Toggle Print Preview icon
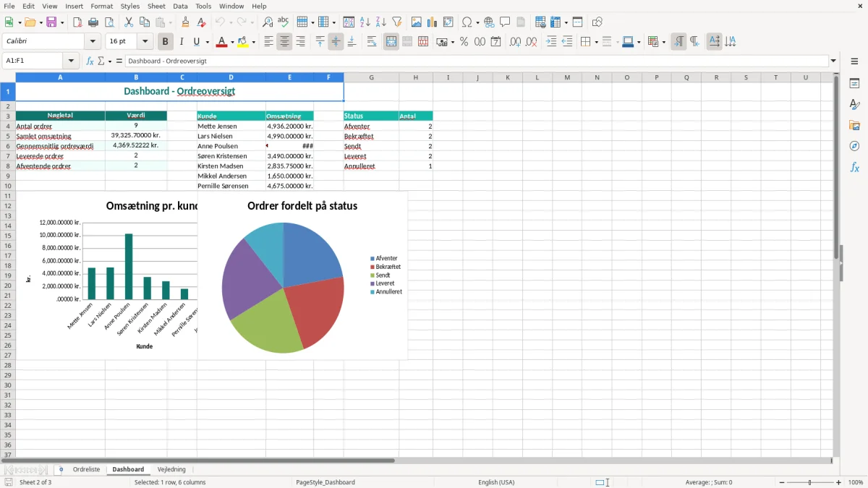The height and width of the screenshot is (488, 868). pyautogui.click(x=109, y=22)
